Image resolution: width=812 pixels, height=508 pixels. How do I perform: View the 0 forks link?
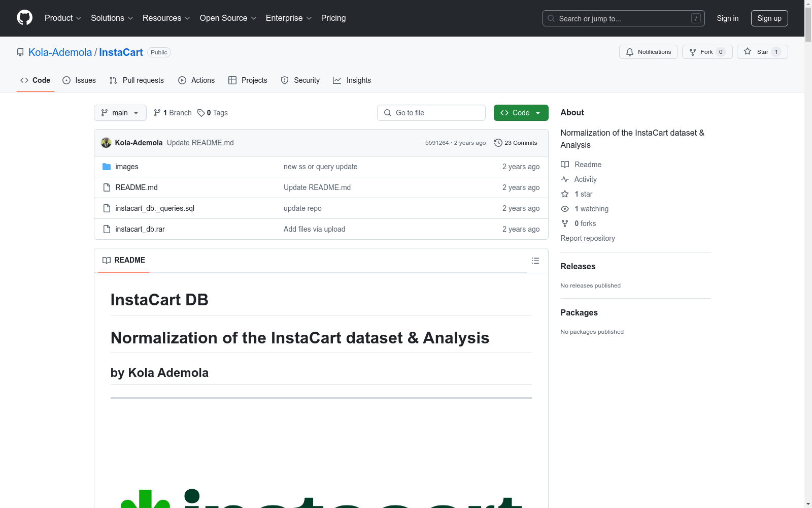(x=579, y=224)
